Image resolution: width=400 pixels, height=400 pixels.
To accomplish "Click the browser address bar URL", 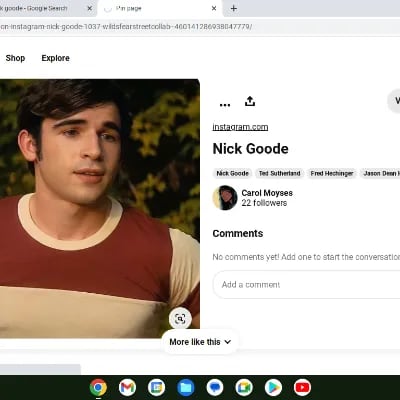I will [126, 27].
